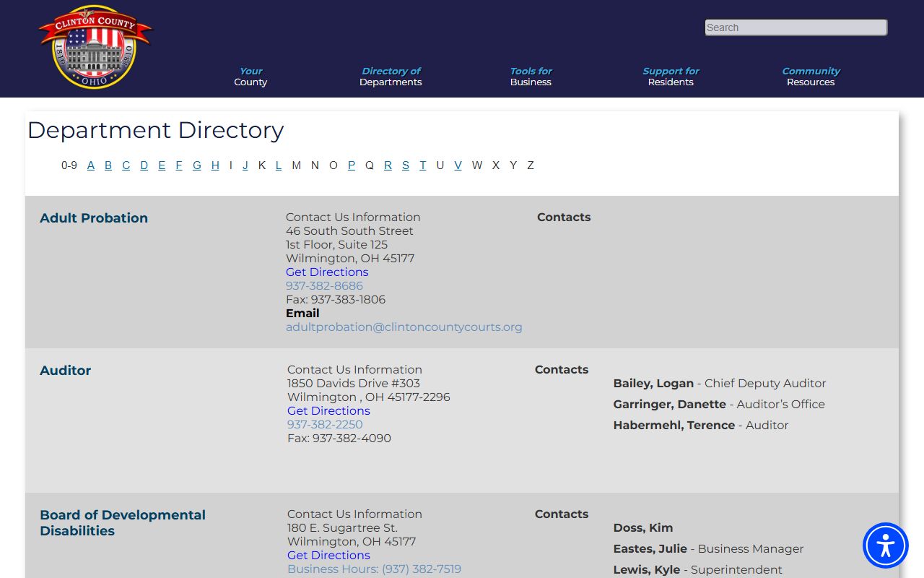This screenshot has width=924, height=578.
Task: Click Fax: 937-383-1806 text
Action: (x=336, y=300)
